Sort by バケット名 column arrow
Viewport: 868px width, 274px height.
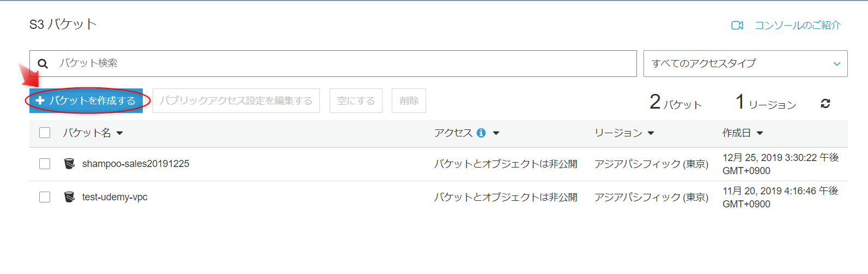point(120,133)
